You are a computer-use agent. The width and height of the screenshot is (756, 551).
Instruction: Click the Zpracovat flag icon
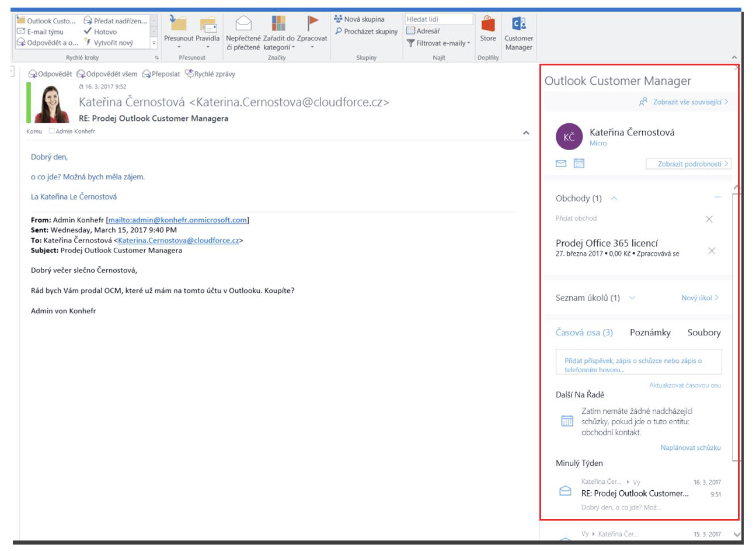(x=313, y=24)
